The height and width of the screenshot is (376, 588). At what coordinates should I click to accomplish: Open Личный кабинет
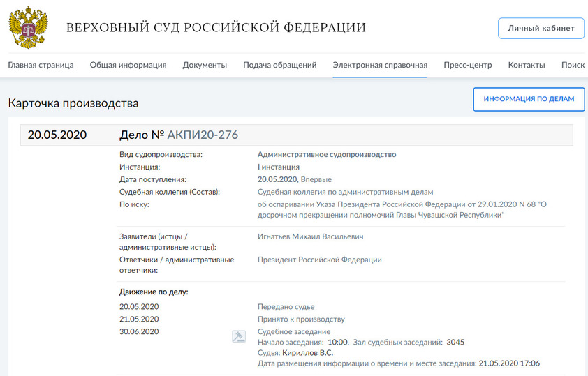point(541,28)
